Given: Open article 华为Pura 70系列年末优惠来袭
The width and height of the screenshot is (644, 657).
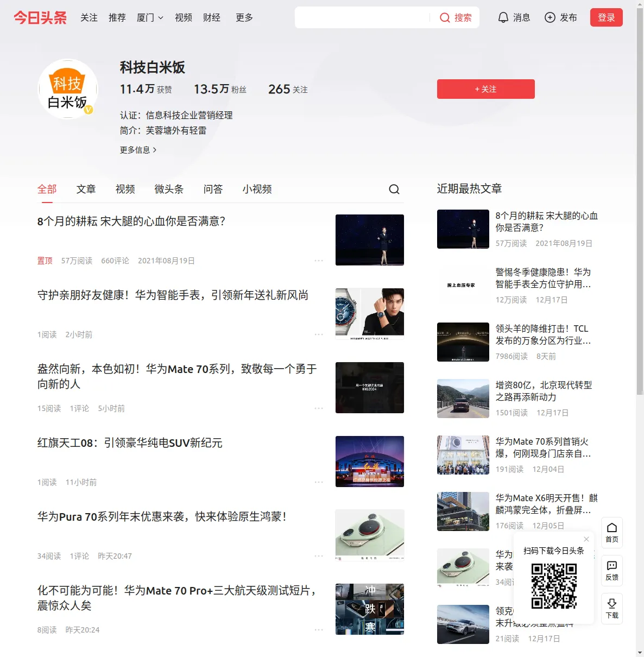Looking at the screenshot, I should (x=162, y=516).
